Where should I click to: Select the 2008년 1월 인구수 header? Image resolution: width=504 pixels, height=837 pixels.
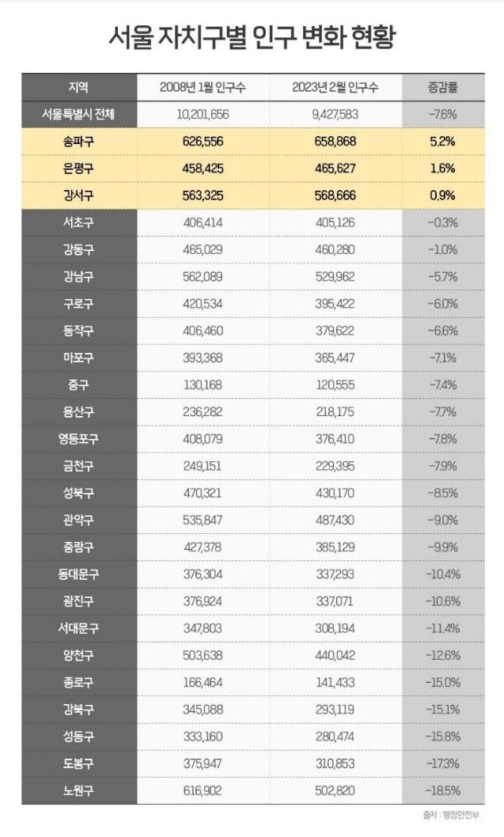(203, 87)
